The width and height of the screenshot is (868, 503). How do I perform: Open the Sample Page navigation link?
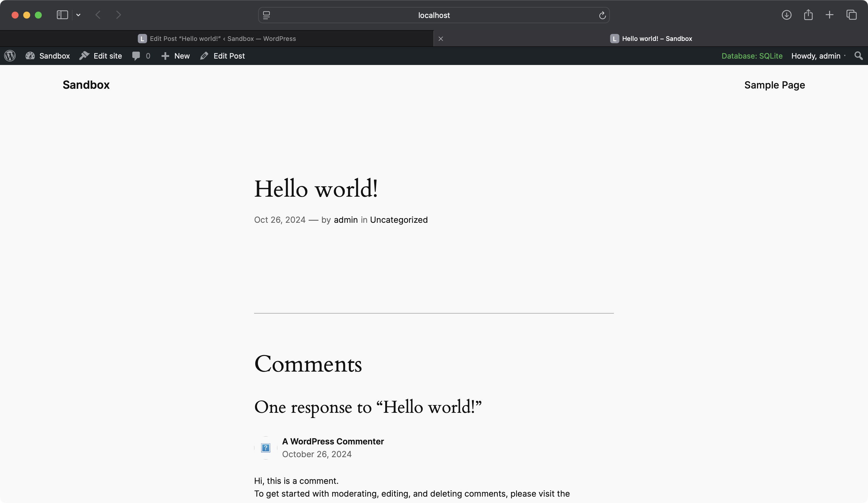774,85
